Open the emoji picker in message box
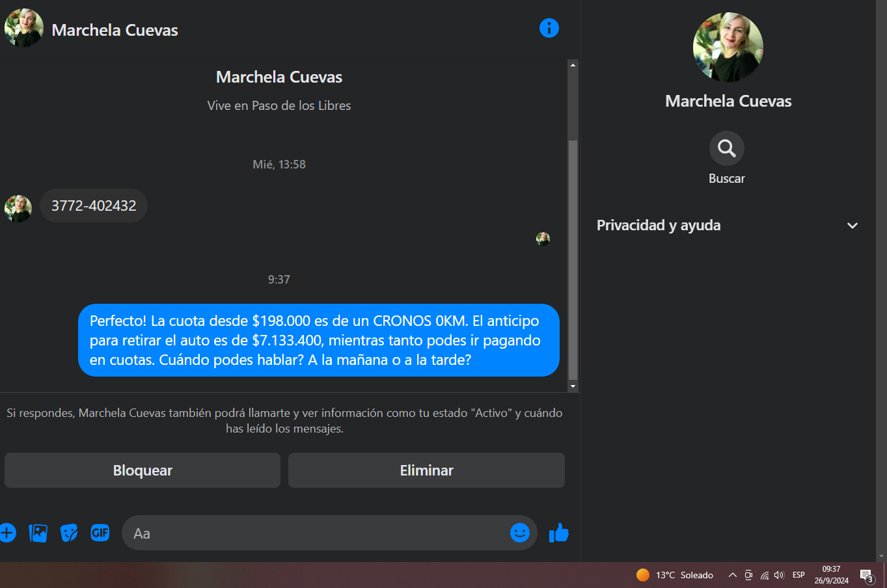 tap(520, 533)
